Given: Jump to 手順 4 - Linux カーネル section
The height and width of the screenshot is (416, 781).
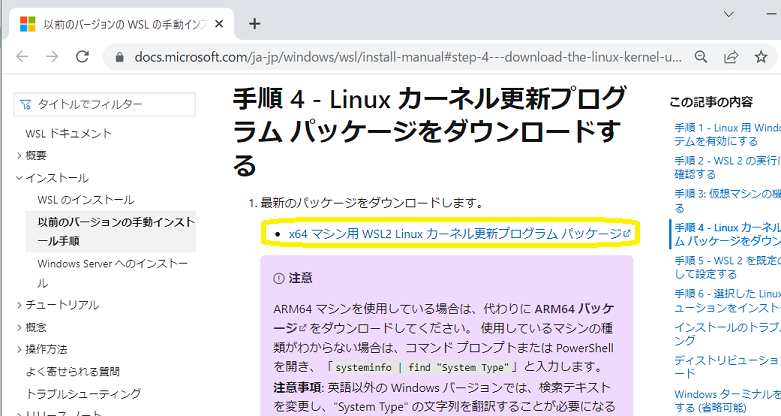Looking at the screenshot, I should point(727,234).
